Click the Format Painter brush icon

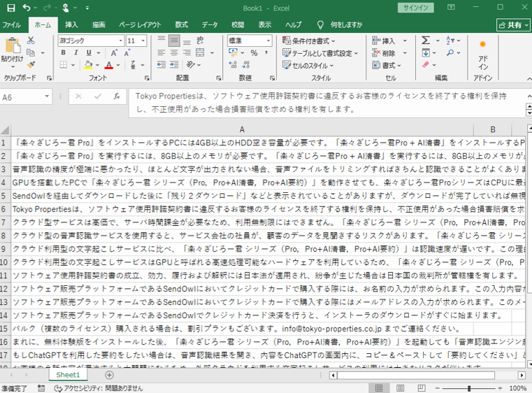pyautogui.click(x=31, y=64)
